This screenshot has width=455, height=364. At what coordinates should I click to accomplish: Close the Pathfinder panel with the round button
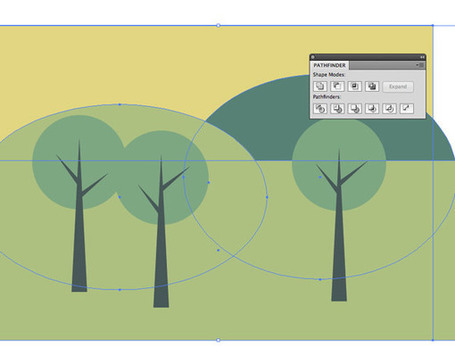(313, 57)
